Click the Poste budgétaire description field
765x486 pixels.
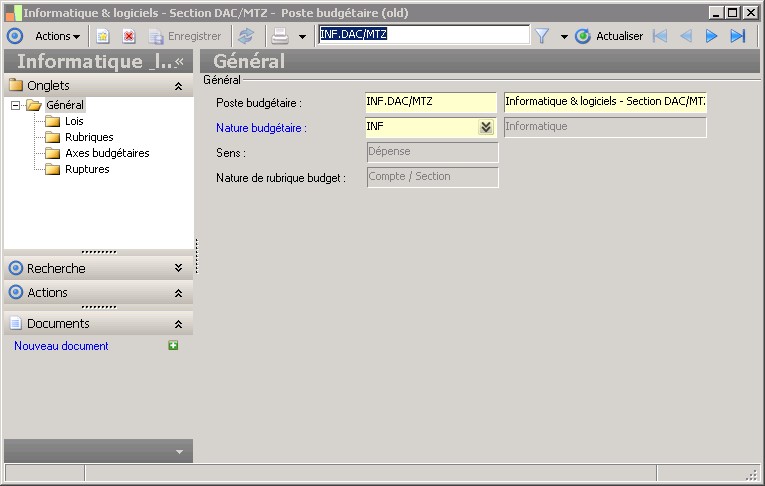click(x=605, y=102)
